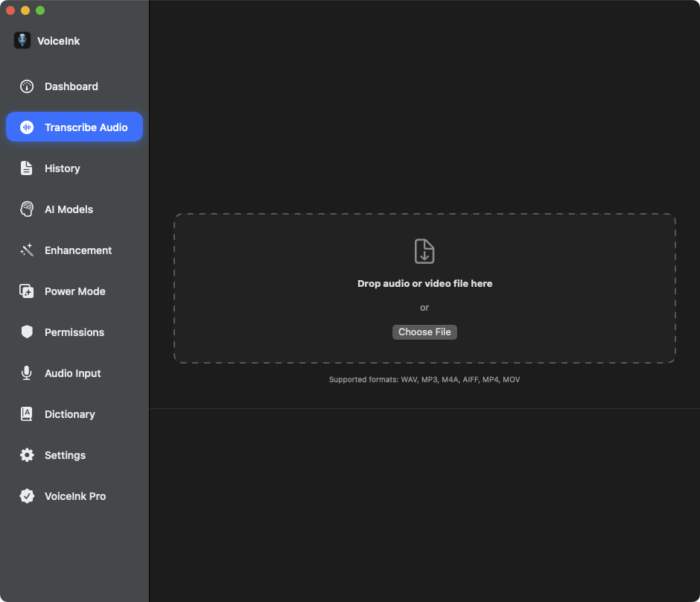Image resolution: width=700 pixels, height=602 pixels.
Task: Select the Transcribe Audio waveform icon
Action: pos(27,127)
